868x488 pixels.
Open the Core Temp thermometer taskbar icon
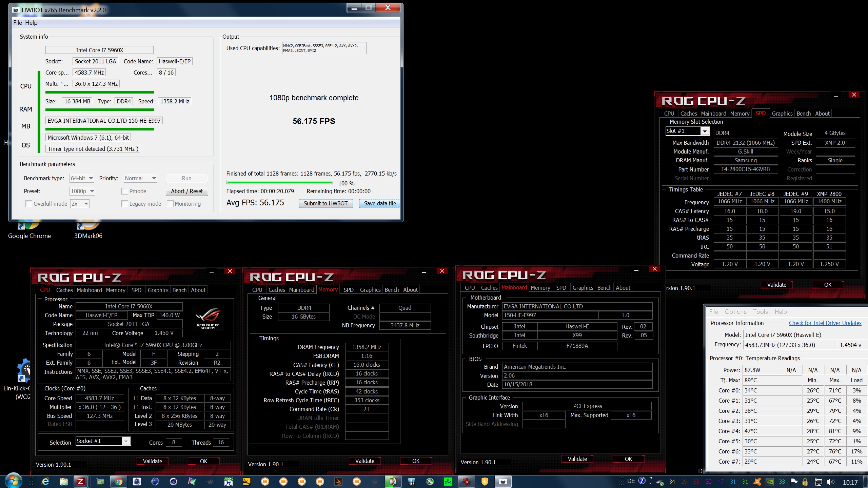coord(393,481)
